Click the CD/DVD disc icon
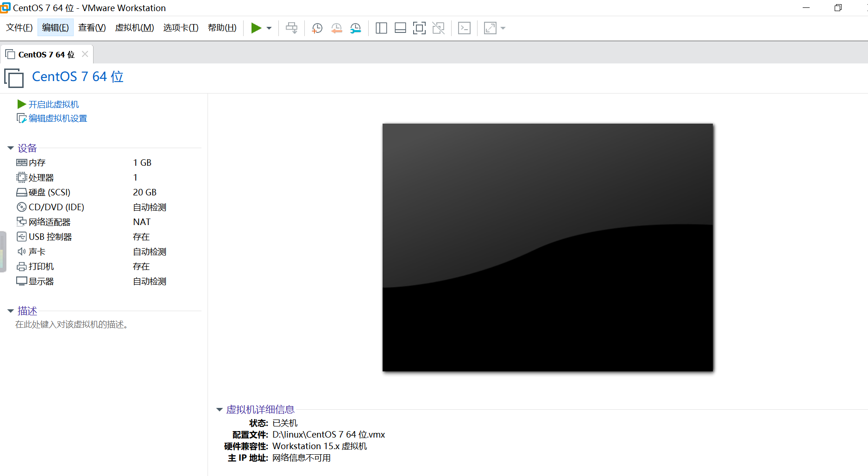The image size is (868, 476). pyautogui.click(x=22, y=207)
